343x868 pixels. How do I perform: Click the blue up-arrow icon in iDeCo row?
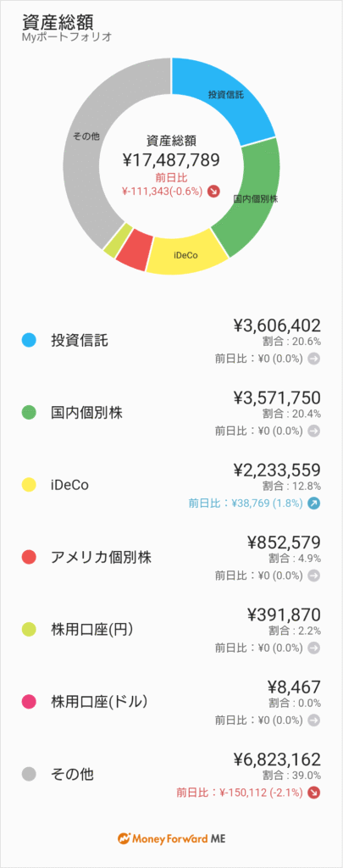(313, 504)
